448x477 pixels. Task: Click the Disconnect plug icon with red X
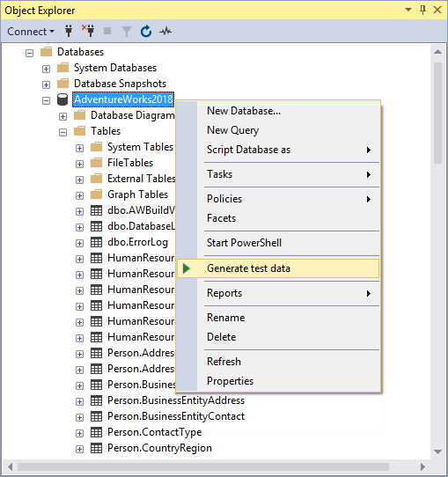(x=88, y=31)
